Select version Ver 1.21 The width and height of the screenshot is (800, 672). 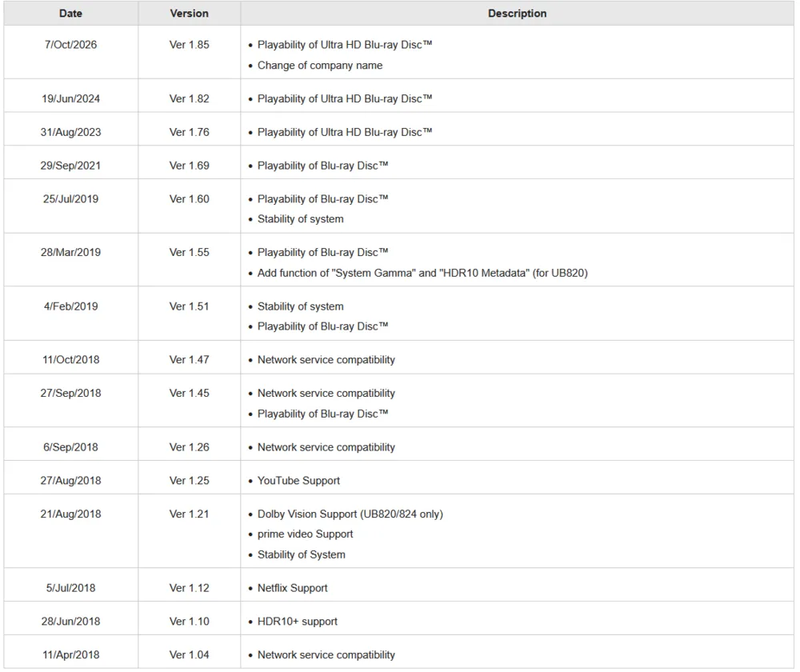coord(190,514)
